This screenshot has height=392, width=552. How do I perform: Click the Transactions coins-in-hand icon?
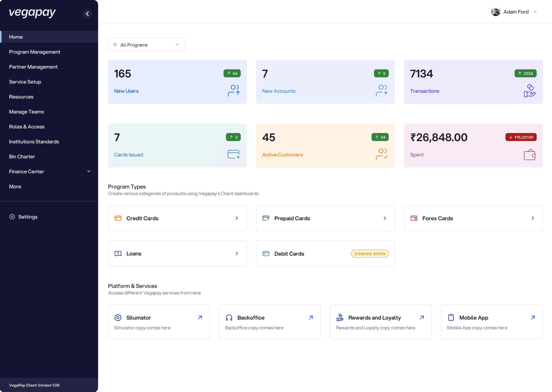pos(530,91)
